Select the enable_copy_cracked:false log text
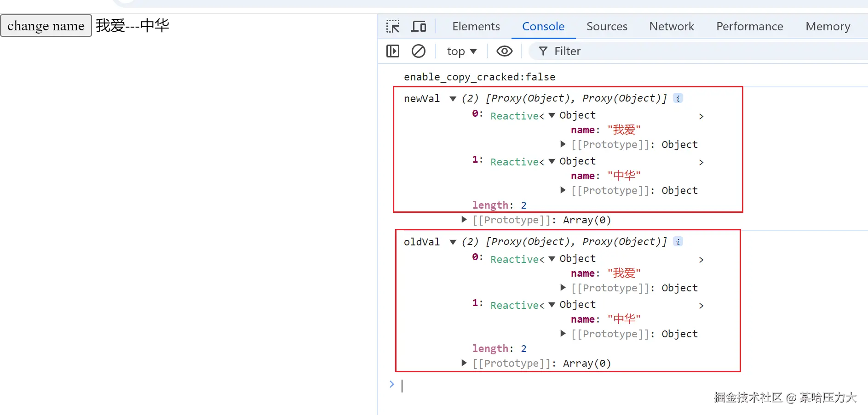 click(x=479, y=77)
